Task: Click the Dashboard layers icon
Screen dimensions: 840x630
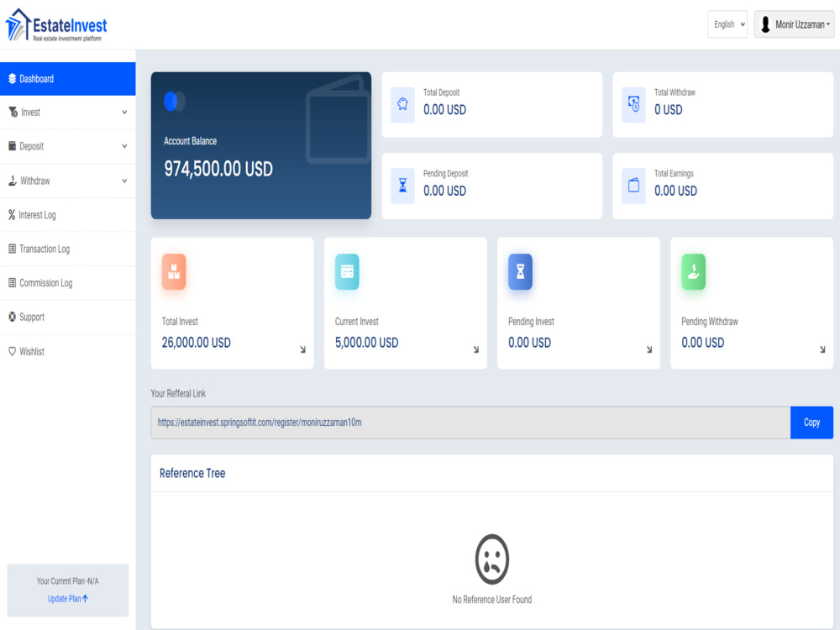Action: pyautogui.click(x=13, y=79)
